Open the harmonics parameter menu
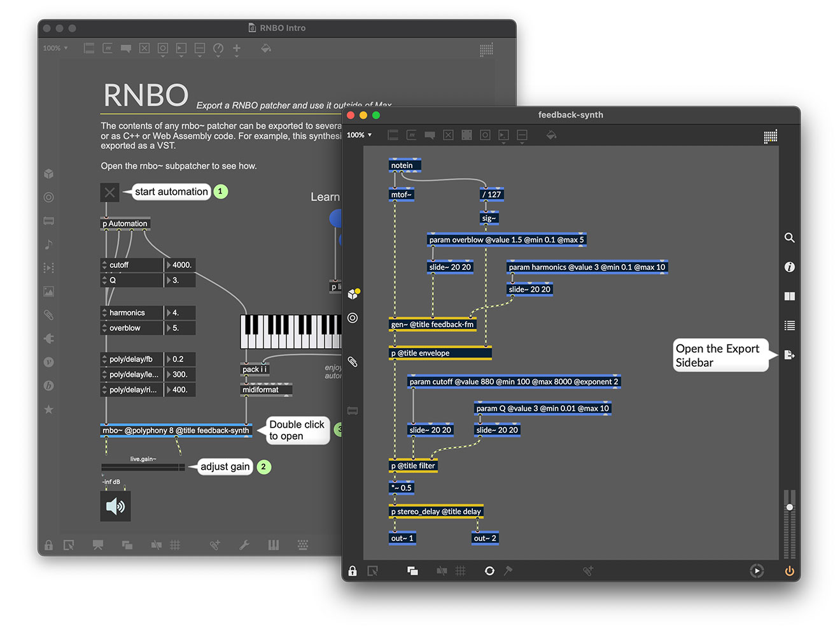The image size is (840, 630). [132, 312]
